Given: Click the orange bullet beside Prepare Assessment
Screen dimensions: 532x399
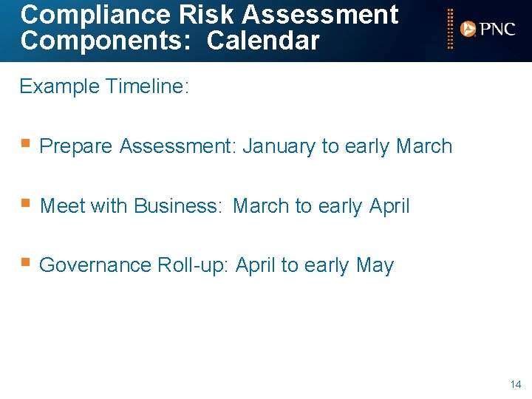Looking at the screenshot, I should point(25,143).
